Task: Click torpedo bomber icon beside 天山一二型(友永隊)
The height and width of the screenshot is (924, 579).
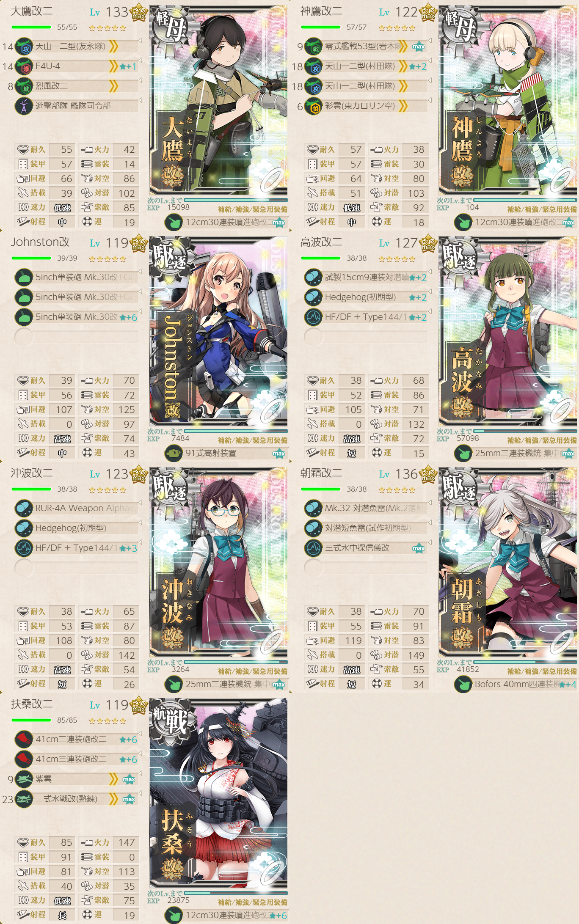Action: click(x=24, y=47)
